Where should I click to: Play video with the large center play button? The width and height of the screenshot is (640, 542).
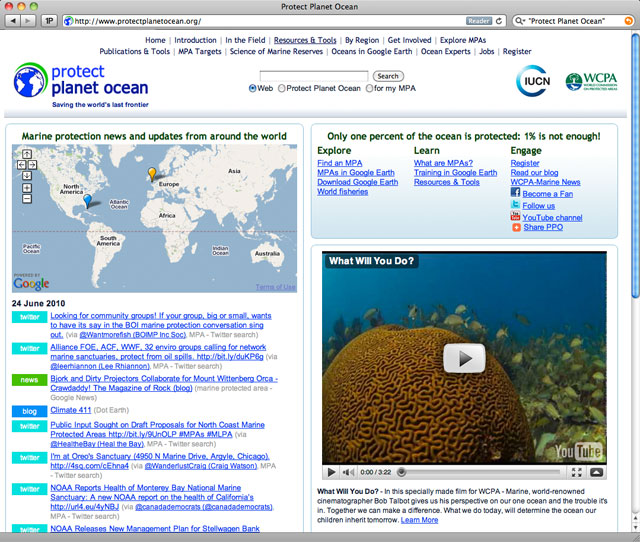(464, 358)
